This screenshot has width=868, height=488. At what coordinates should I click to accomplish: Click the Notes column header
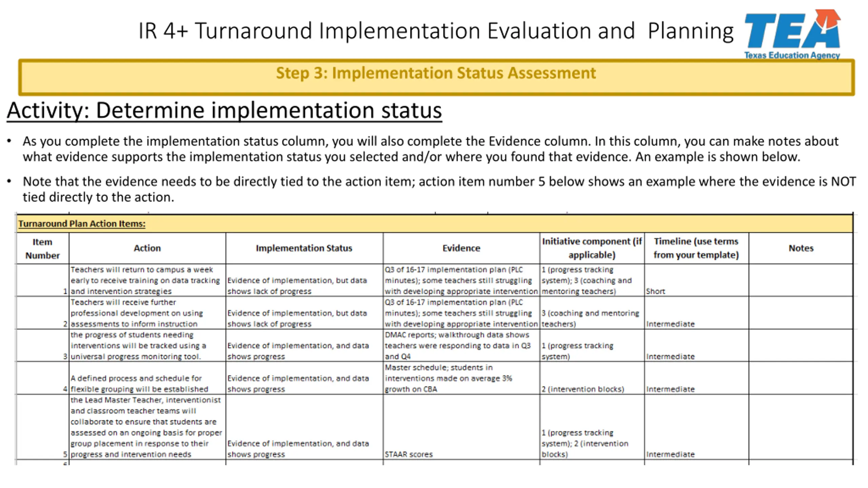click(801, 248)
